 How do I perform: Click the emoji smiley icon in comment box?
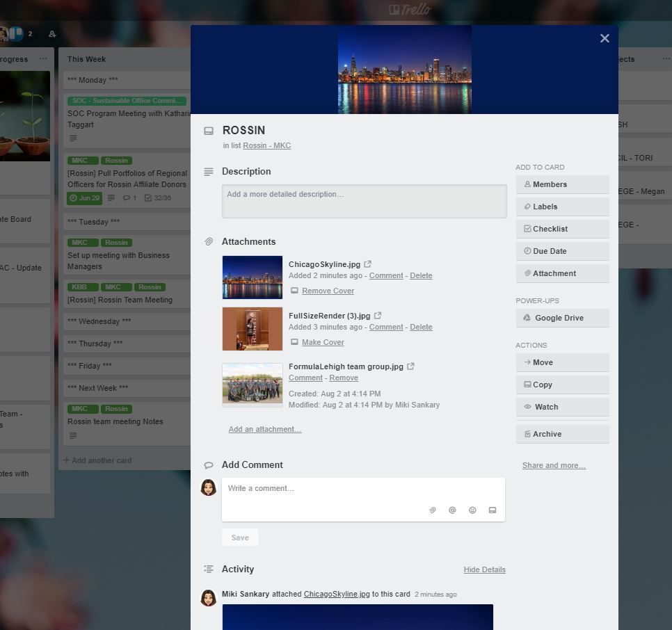click(472, 510)
